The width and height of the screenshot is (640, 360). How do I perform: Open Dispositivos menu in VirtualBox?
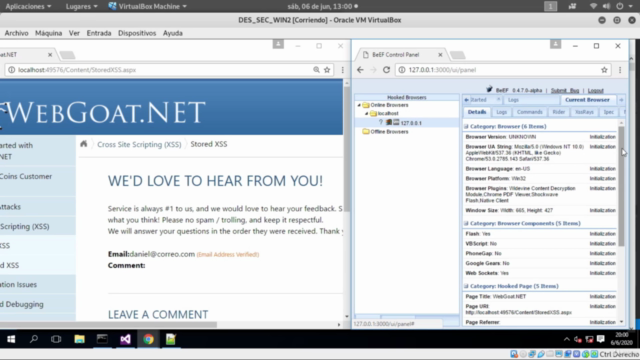(137, 33)
